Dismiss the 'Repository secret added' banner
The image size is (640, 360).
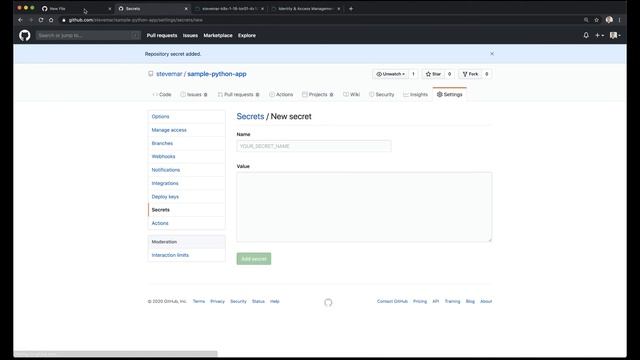pos(492,54)
